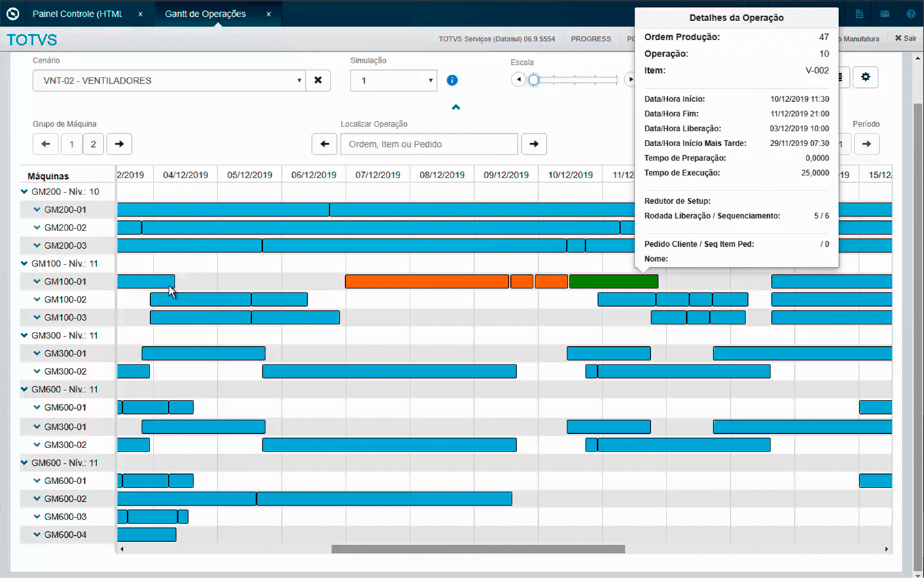Click the blue info icon beside Simulação
The image size is (924, 578).
pyautogui.click(x=452, y=80)
